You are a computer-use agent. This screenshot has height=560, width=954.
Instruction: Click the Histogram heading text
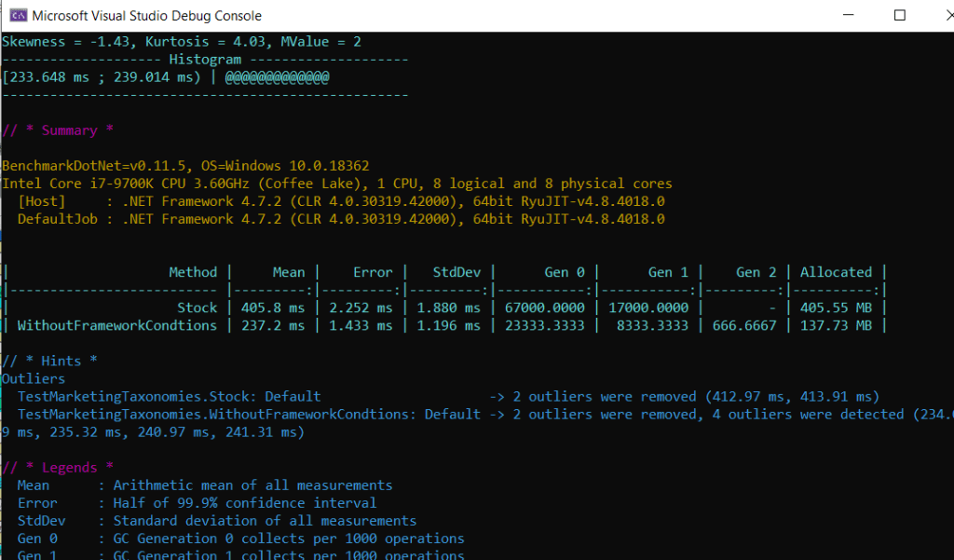pos(205,60)
